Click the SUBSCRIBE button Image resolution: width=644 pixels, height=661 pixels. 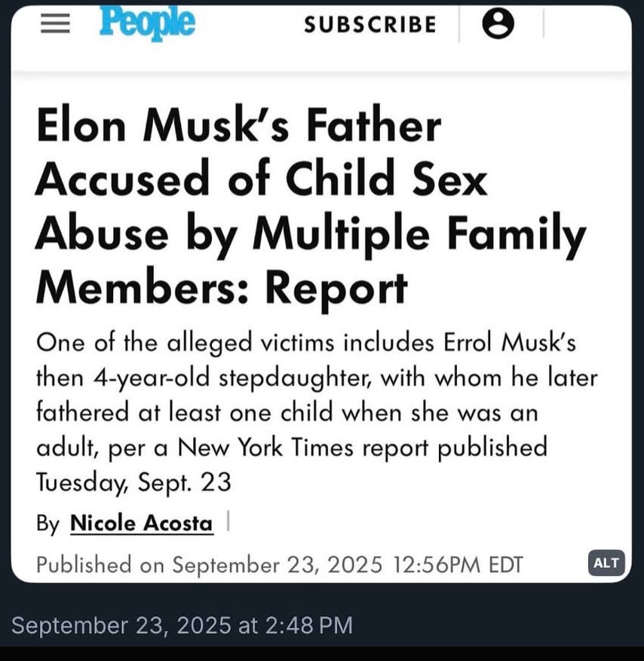click(x=369, y=24)
